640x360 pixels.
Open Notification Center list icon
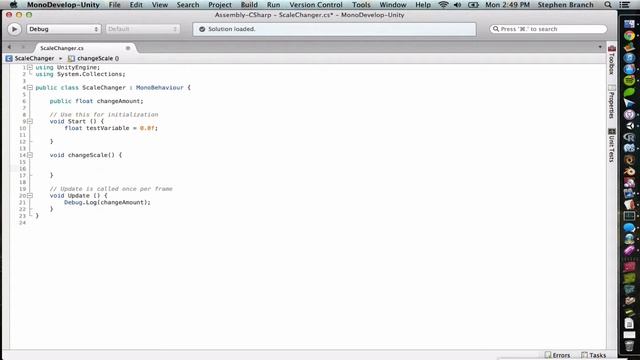(624, 5)
